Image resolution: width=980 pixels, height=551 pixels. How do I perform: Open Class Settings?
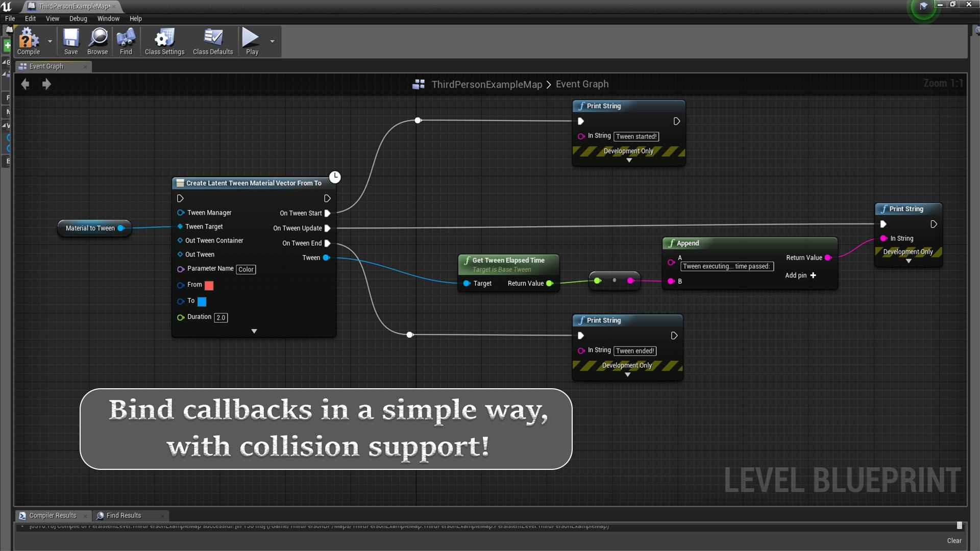(x=164, y=41)
